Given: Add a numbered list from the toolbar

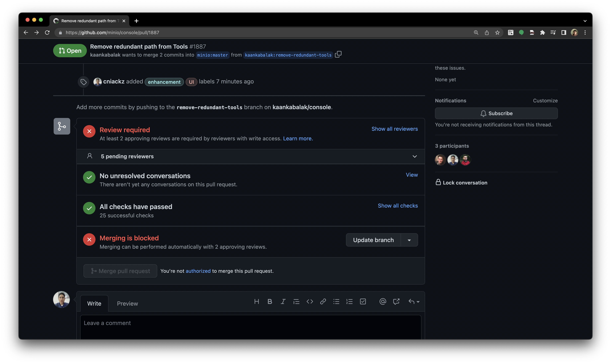Looking at the screenshot, I should (349, 301).
